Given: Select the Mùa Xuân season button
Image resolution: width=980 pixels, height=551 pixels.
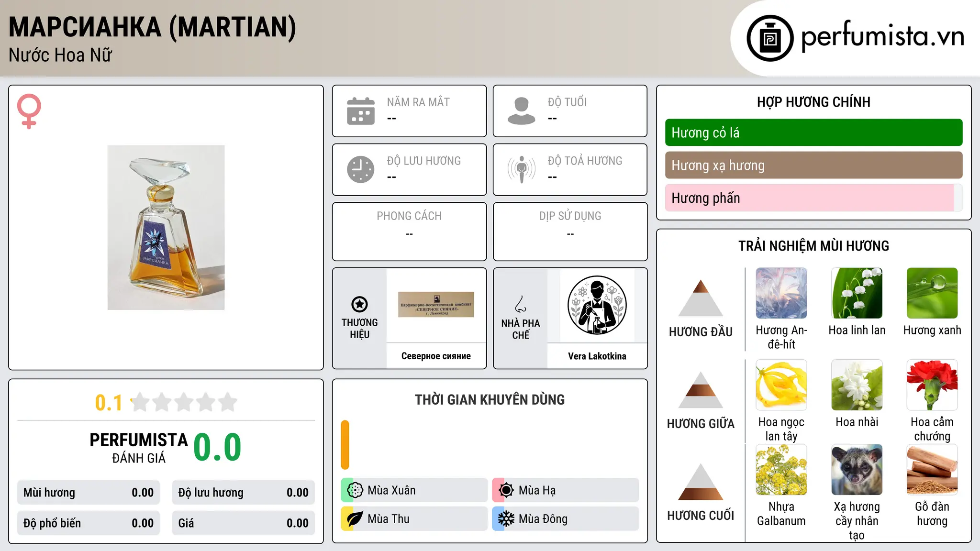Looking at the screenshot, I should tap(414, 490).
